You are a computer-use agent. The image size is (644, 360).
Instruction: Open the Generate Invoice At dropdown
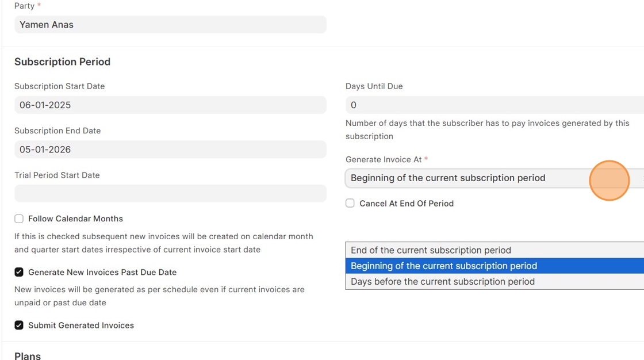[x=494, y=178]
